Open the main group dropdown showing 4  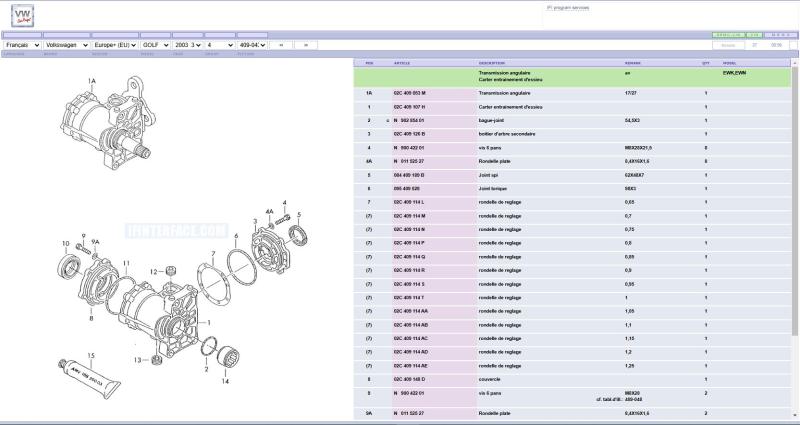coord(220,45)
